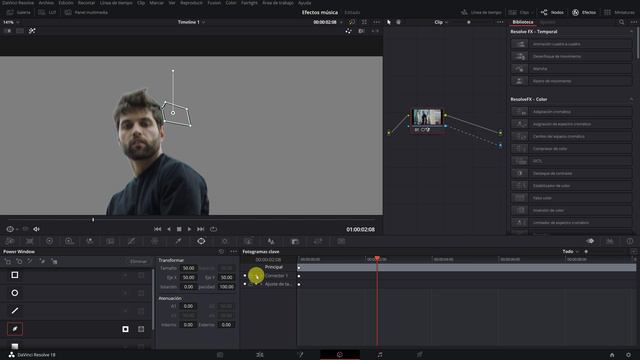Open the Color menu
This screenshot has width=640, height=360.
click(231, 3)
